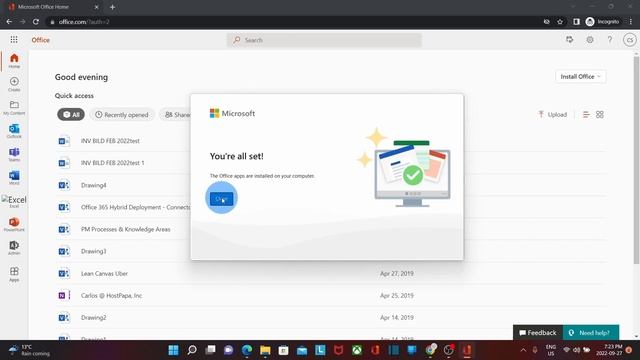Open the Apps icon in the sidebar
The height and width of the screenshot is (360, 640).
click(x=14, y=274)
